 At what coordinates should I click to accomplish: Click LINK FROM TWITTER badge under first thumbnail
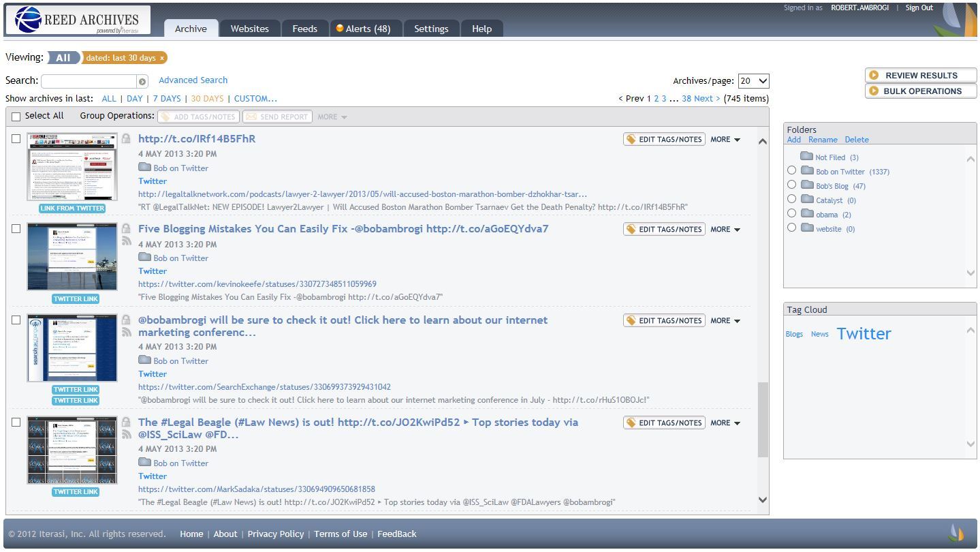(72, 208)
